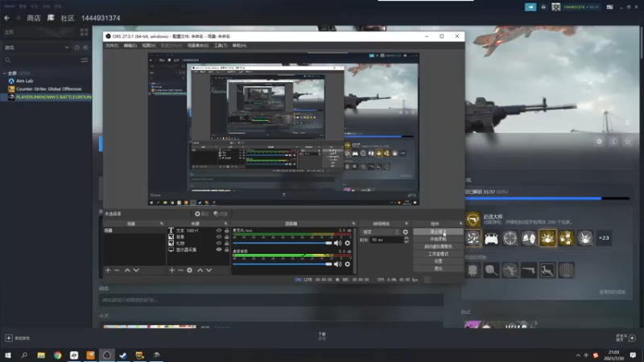Screen dimensions: 644x362
Task: Toggle visibility of 文本 (GDI+) source
Action: coord(219,231)
